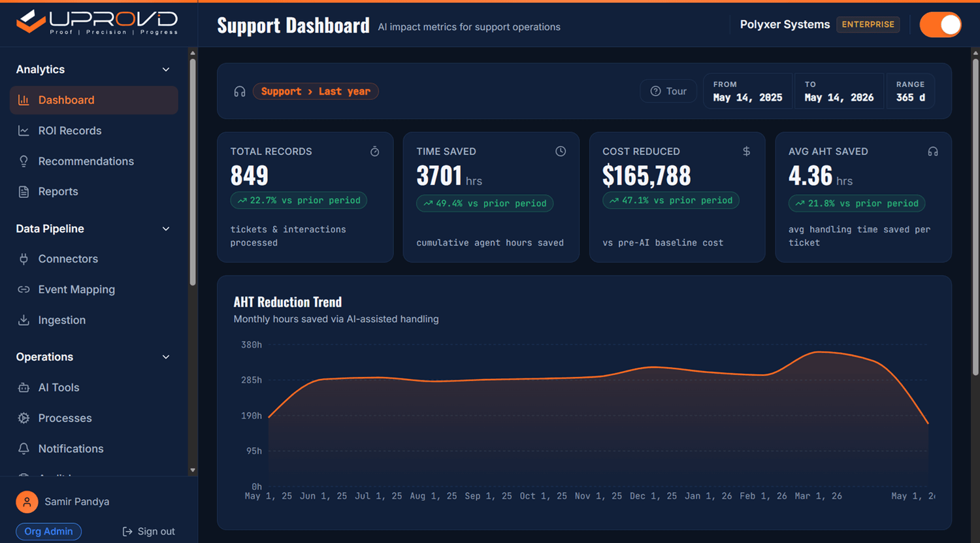Click the 22.7% vs prior period badge
This screenshot has width=980, height=543.
click(299, 201)
